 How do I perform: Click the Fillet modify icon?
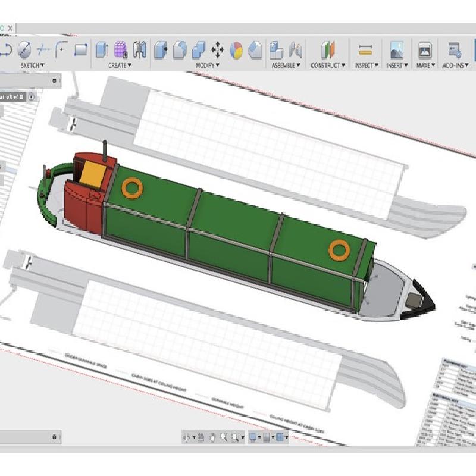point(180,50)
